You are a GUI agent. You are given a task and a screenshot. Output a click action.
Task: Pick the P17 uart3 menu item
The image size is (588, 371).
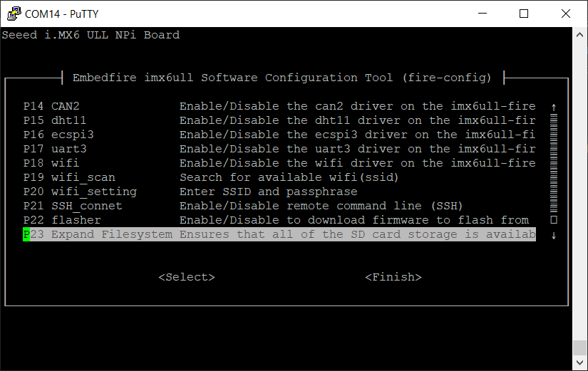pyautogui.click(x=279, y=149)
